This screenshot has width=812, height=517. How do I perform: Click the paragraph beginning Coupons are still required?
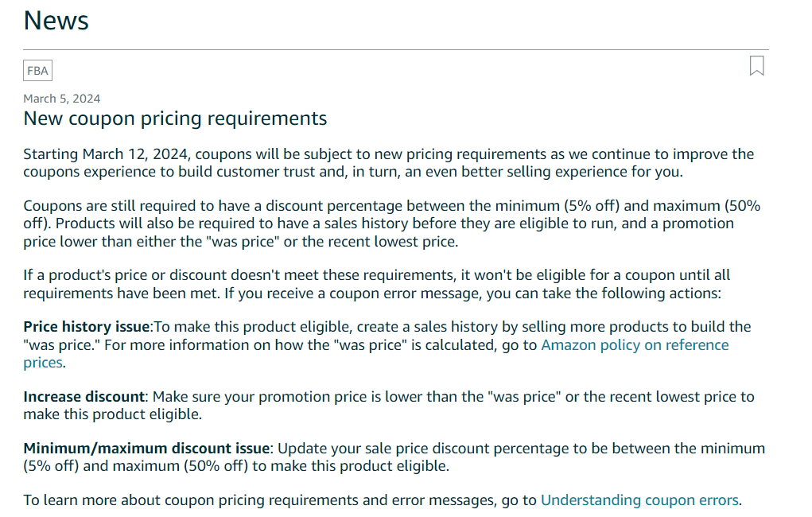(x=391, y=224)
